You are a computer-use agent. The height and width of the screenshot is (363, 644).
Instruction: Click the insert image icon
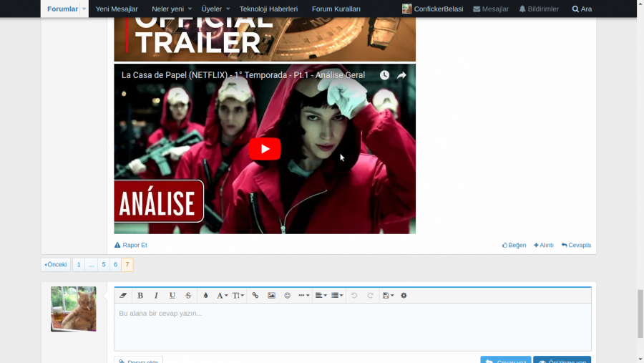271,296
